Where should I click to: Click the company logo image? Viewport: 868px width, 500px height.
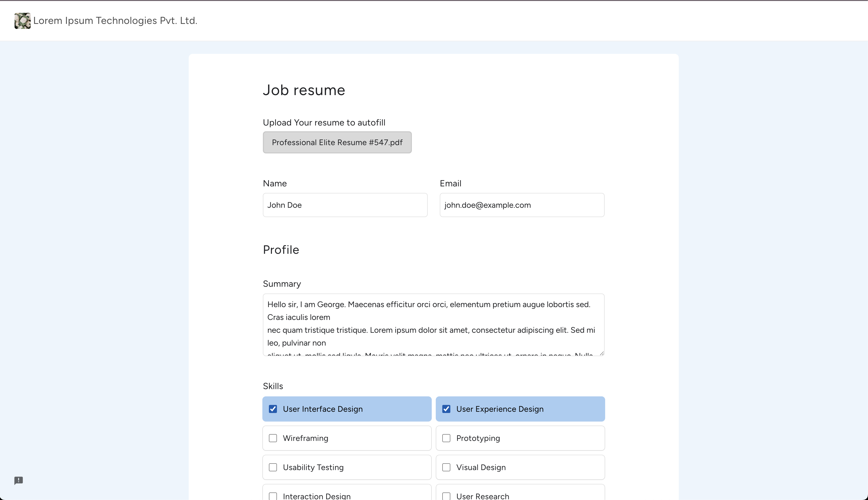[x=22, y=21]
